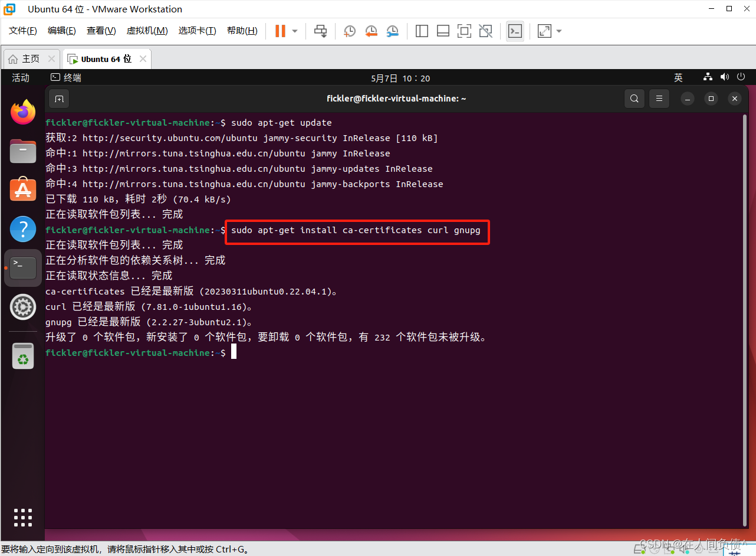Open the Trash from the dock
756x556 pixels.
click(23, 355)
